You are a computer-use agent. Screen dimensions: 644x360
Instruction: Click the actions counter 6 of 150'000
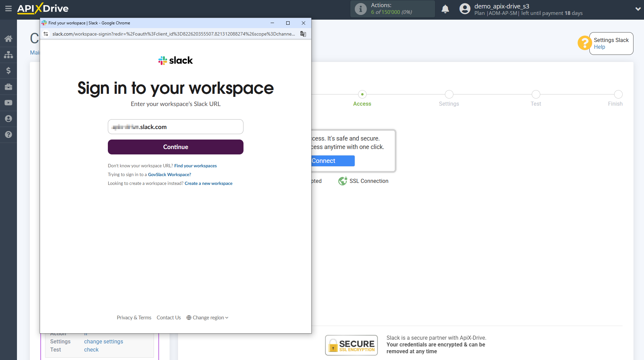tap(391, 12)
